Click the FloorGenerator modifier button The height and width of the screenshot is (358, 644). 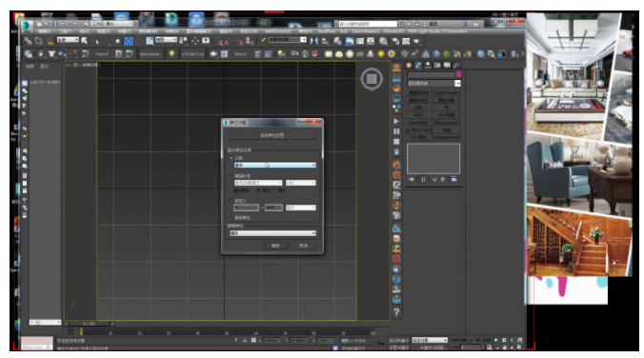(x=447, y=122)
